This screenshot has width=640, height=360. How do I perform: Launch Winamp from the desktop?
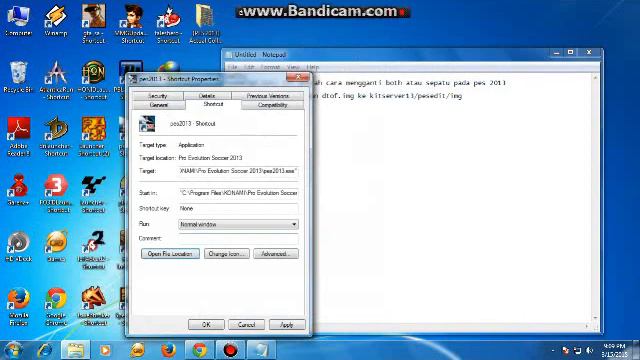[56, 20]
